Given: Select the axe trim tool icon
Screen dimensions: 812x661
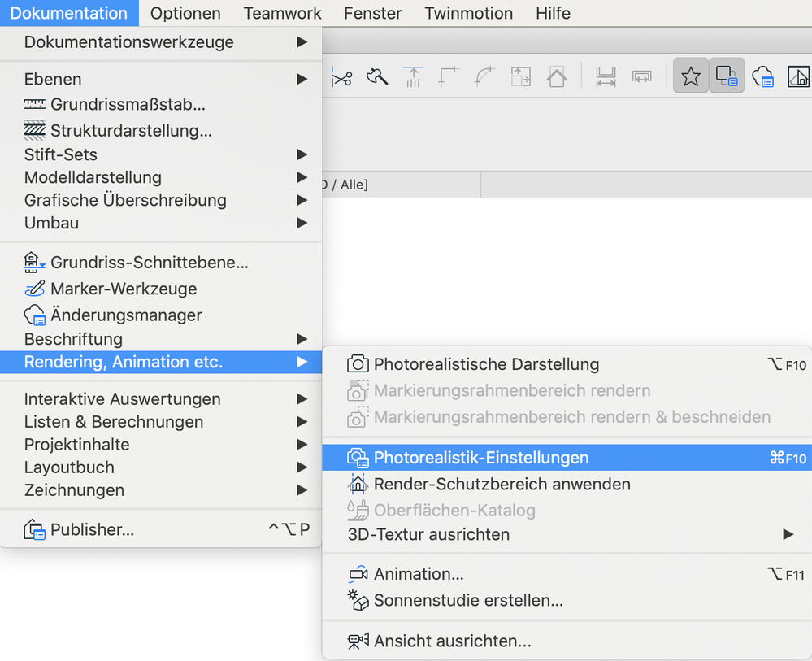Looking at the screenshot, I should coord(377,77).
